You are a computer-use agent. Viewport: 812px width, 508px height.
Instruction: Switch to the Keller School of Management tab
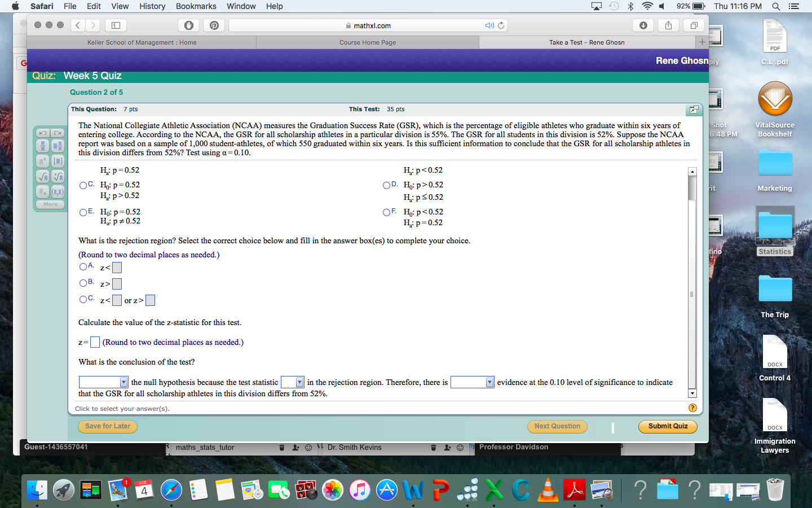(x=142, y=42)
